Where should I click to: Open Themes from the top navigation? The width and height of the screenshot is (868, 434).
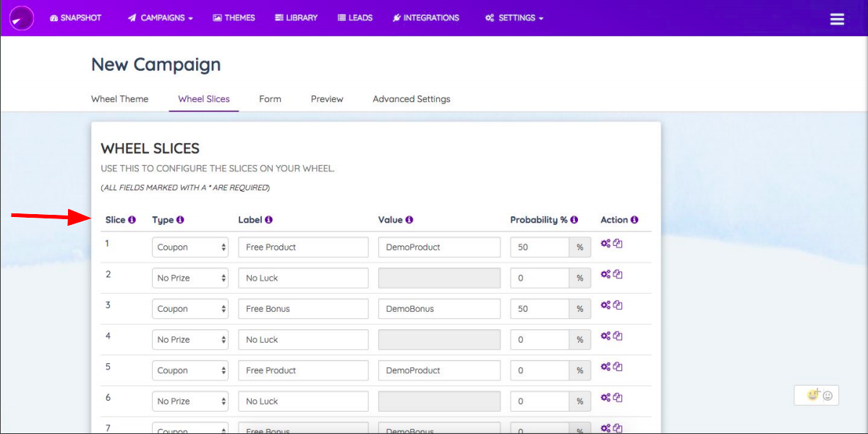[234, 18]
